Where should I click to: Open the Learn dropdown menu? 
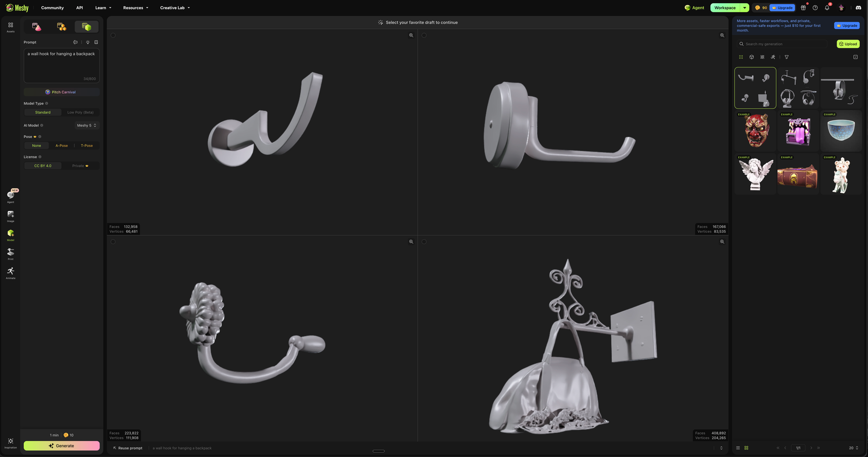pyautogui.click(x=103, y=8)
